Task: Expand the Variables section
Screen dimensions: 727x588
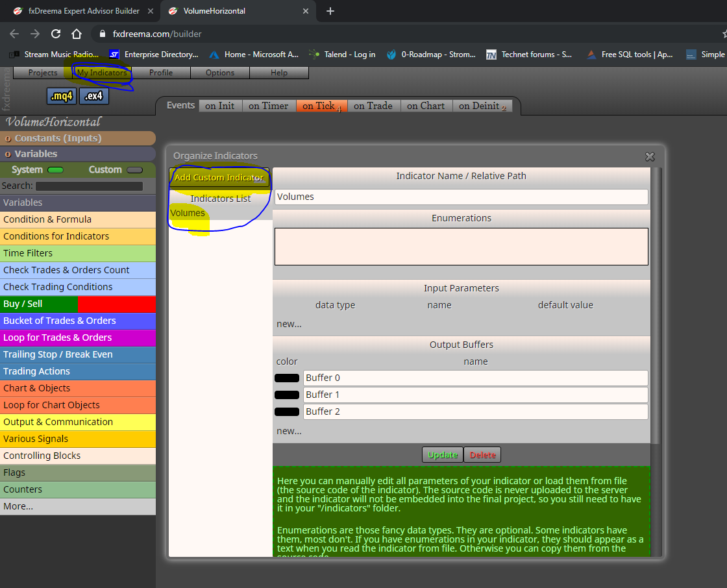Action: click(78, 154)
